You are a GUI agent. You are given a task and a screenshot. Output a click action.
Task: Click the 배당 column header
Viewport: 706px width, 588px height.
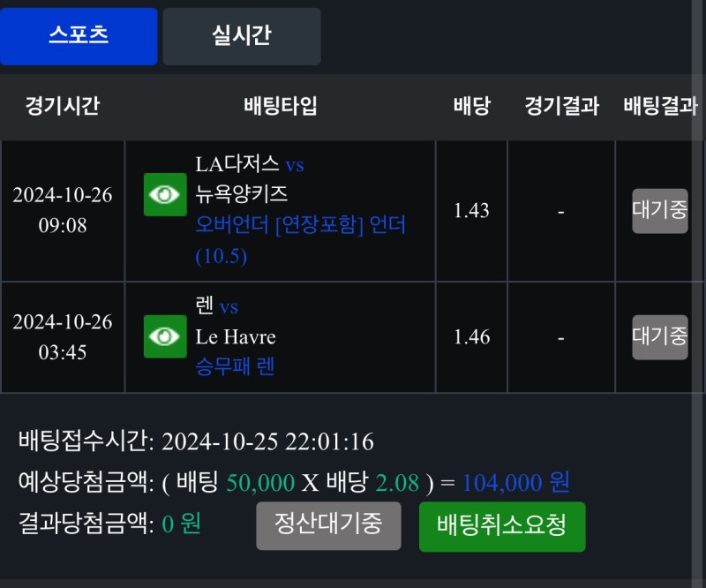pyautogui.click(x=471, y=107)
